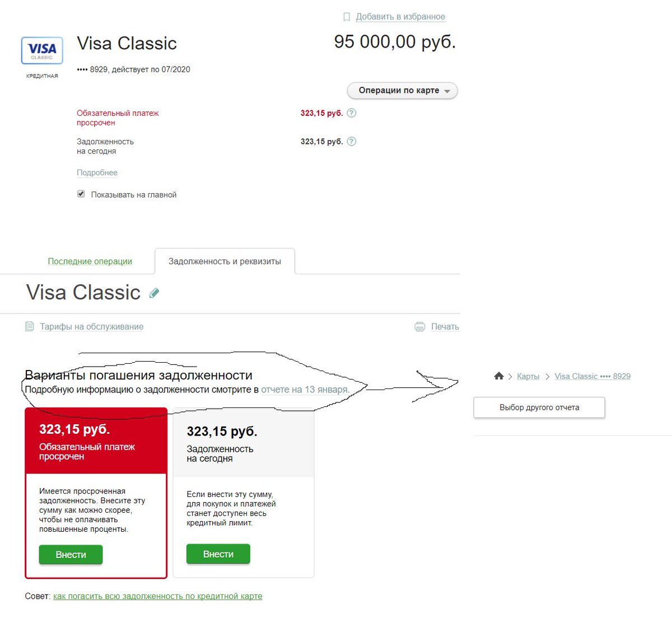
Task: Click the bookmark icon beside Добавить в избранное
Action: click(347, 17)
